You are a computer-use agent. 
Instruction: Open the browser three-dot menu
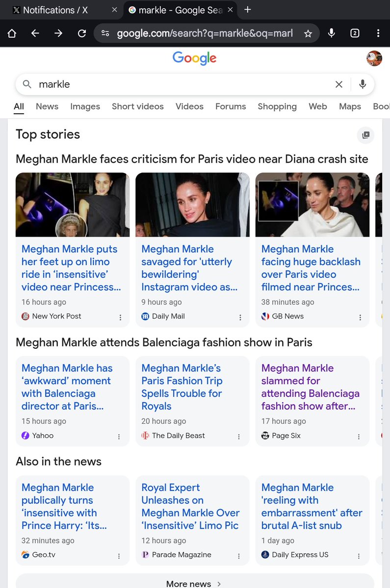(x=378, y=33)
